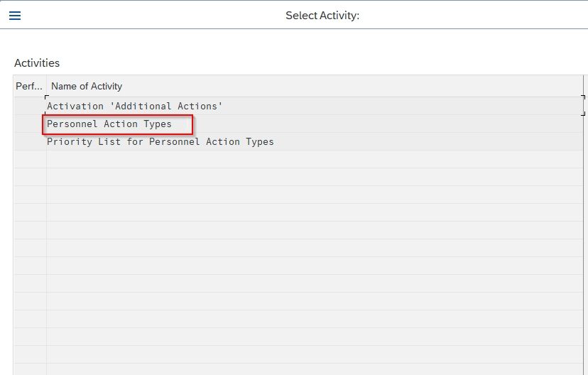Select Activation 'Additional Actions' activity
Screen dimensions: 588x375
[x=134, y=106]
